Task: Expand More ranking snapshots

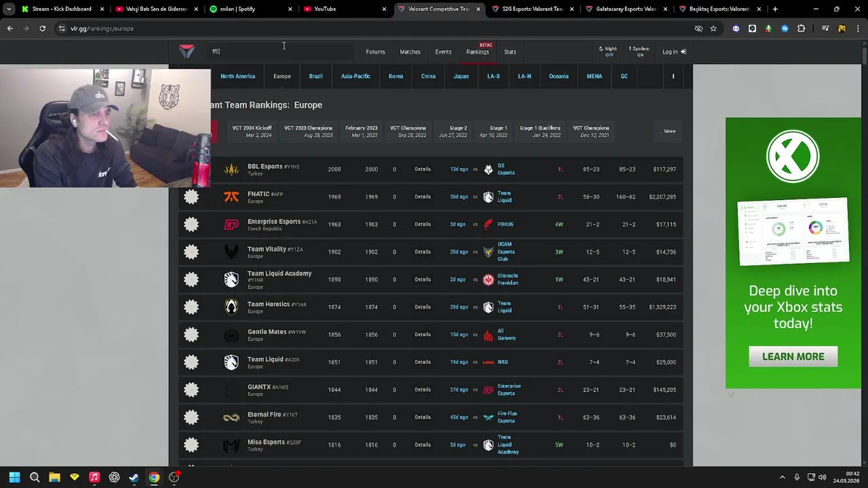Action: [669, 131]
